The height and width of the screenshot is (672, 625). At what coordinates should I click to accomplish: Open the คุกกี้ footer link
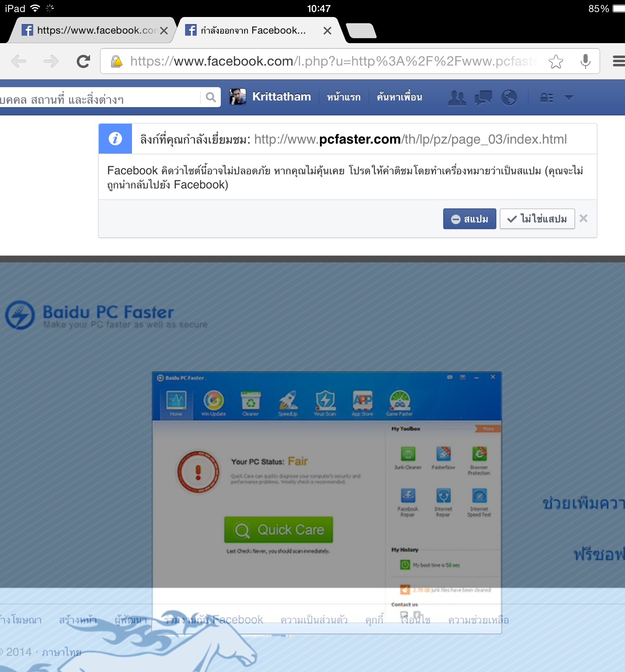[374, 620]
